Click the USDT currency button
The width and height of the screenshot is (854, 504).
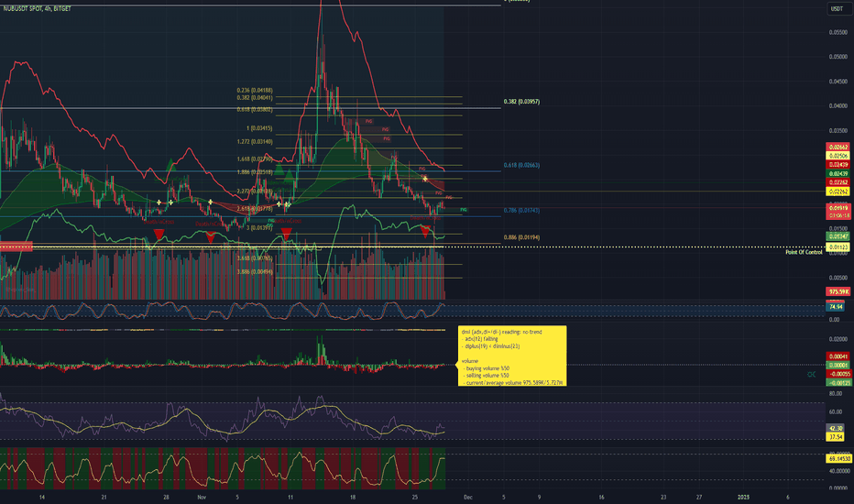[837, 9]
